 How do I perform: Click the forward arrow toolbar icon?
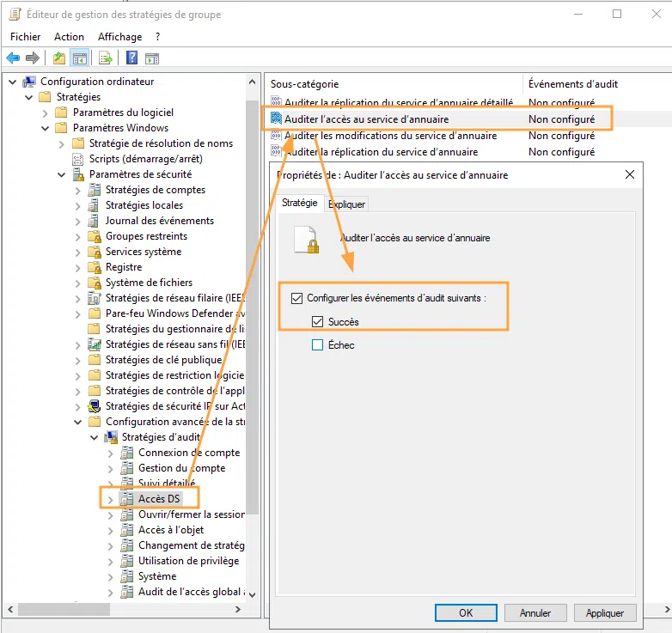[x=33, y=58]
